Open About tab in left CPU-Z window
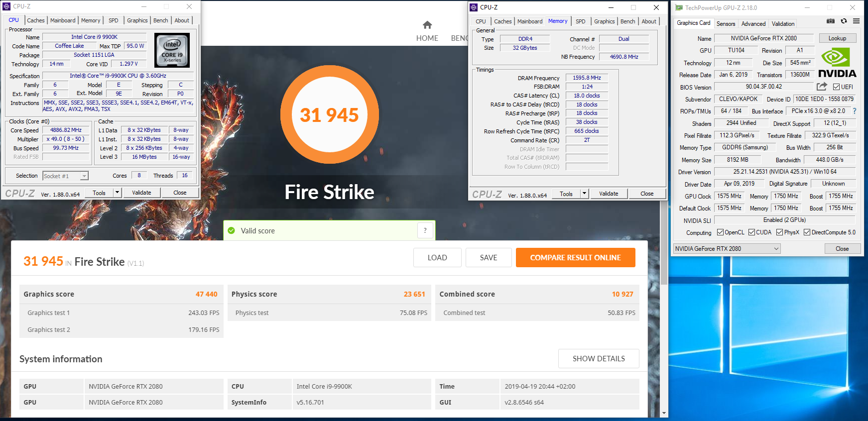The image size is (868, 421). point(182,20)
